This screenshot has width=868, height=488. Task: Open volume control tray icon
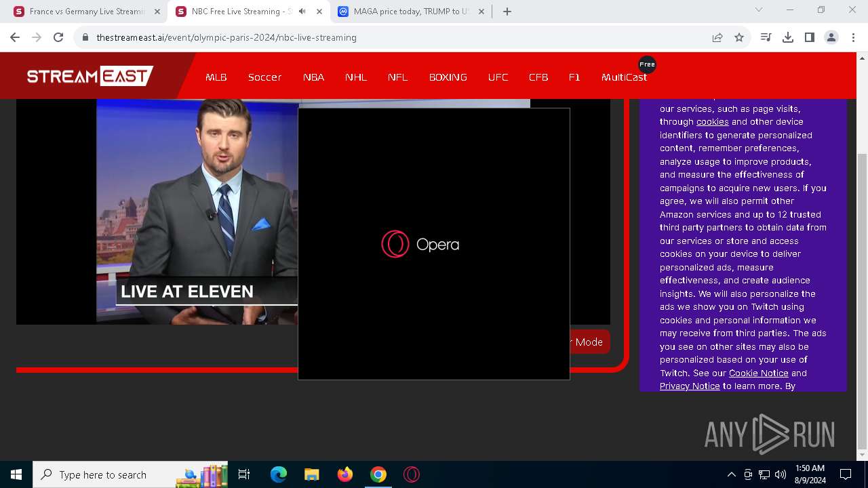[781, 474]
